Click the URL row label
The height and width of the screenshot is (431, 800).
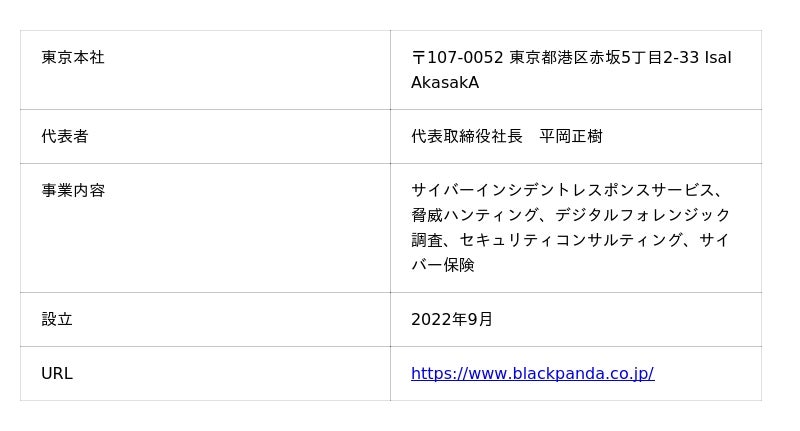click(57, 374)
